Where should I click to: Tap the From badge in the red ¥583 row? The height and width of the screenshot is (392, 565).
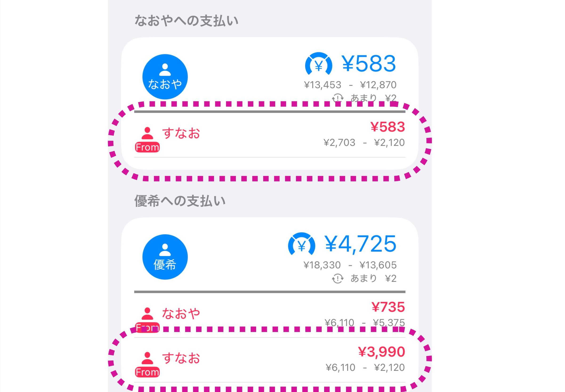147,147
